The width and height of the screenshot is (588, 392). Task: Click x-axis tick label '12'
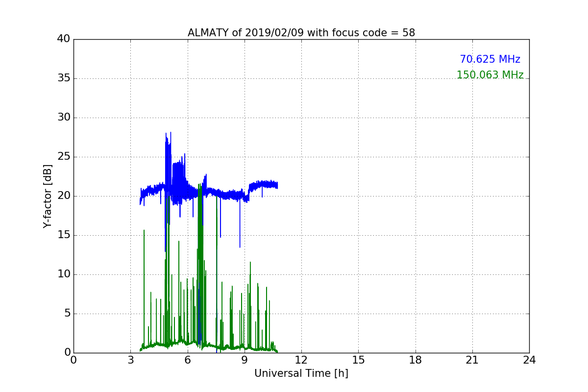(301, 360)
